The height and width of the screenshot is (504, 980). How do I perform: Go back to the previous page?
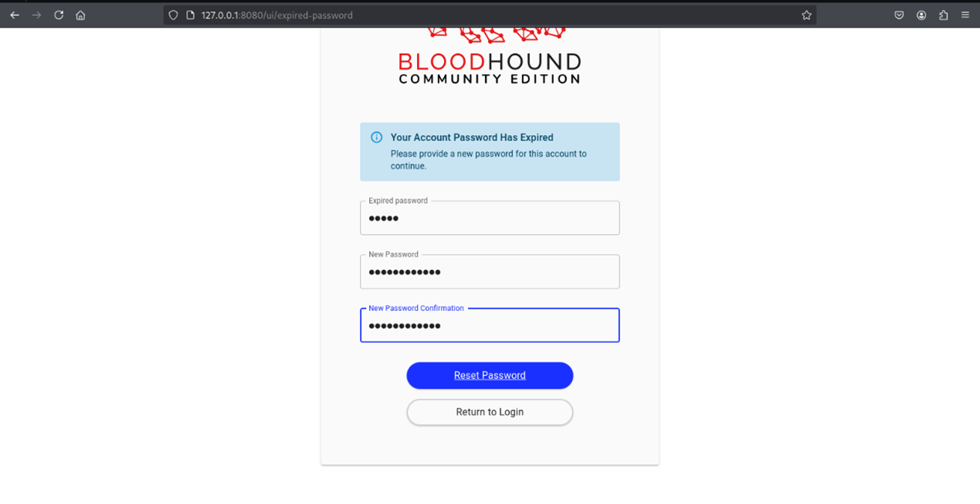coord(15,15)
